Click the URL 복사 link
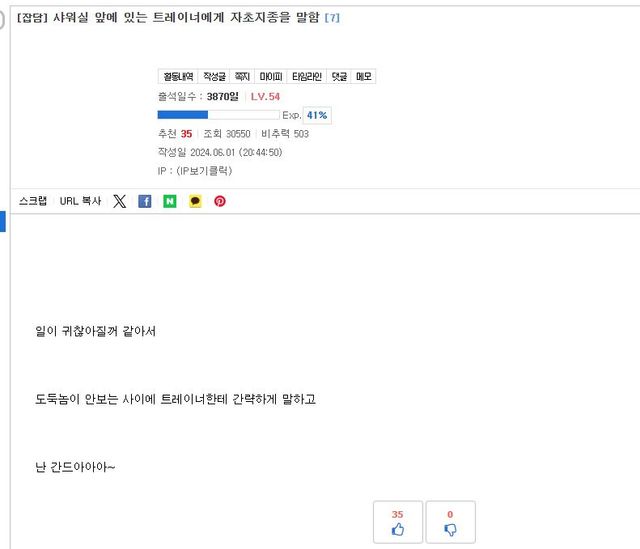This screenshot has width=640, height=549. (80, 201)
